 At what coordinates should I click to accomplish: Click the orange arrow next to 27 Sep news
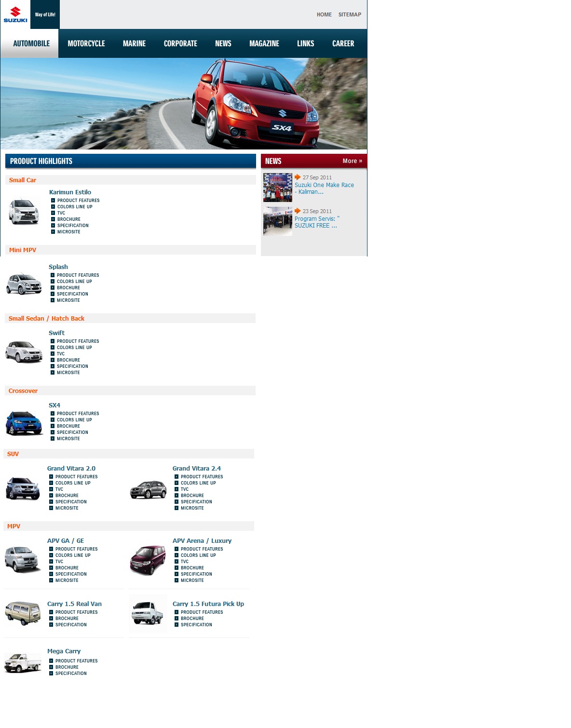tap(297, 177)
